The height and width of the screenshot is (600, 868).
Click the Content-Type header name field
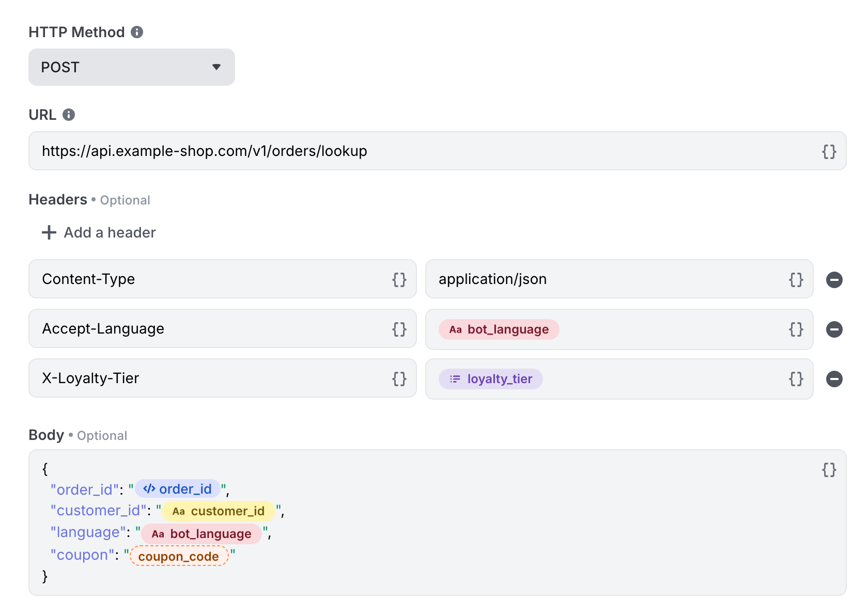coord(223,279)
